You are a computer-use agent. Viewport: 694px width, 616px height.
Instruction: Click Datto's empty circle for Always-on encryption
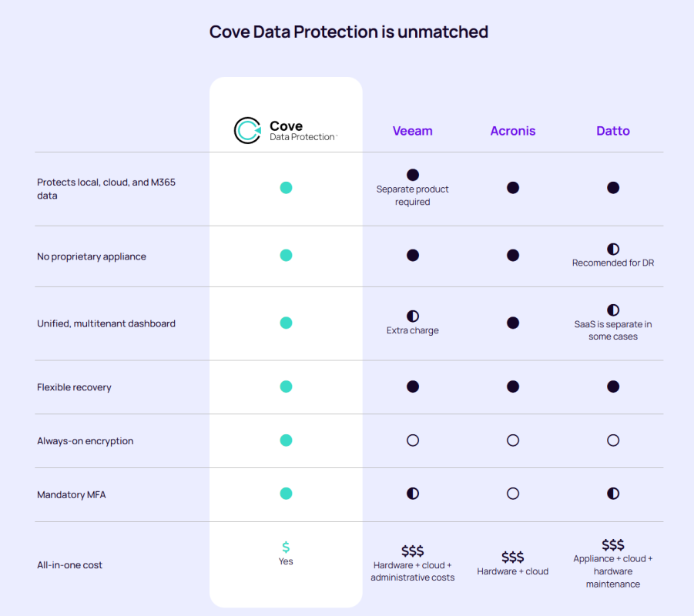[613, 440]
